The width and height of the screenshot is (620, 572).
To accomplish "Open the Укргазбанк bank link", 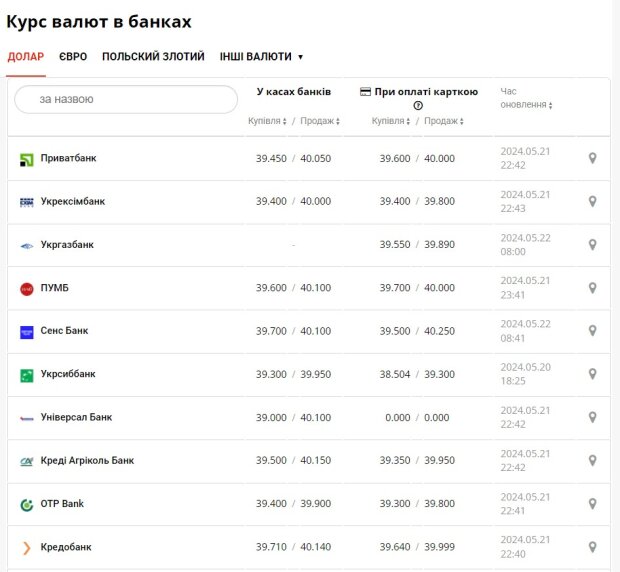I will (x=67, y=245).
